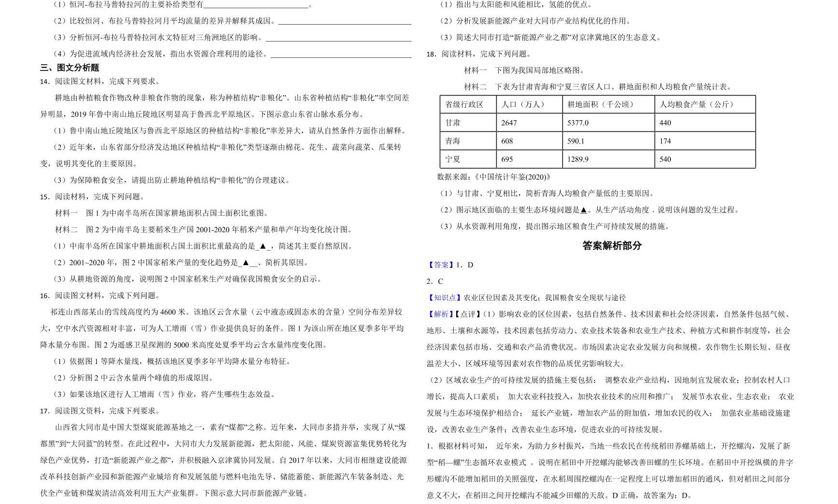
Task: Click the value 174 in the table
Action: [x=664, y=141]
